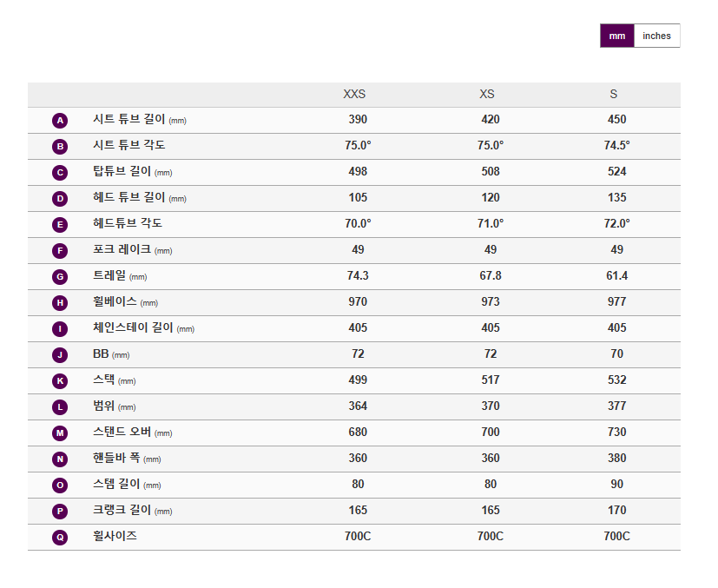Select the 499 stack value
Screen dimensions: 718x588
(358, 380)
